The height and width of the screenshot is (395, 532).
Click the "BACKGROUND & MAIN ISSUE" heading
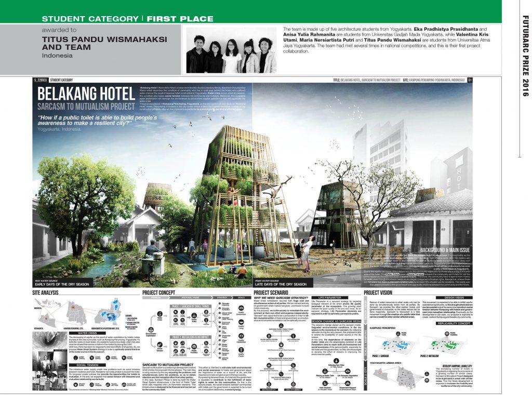445,250
